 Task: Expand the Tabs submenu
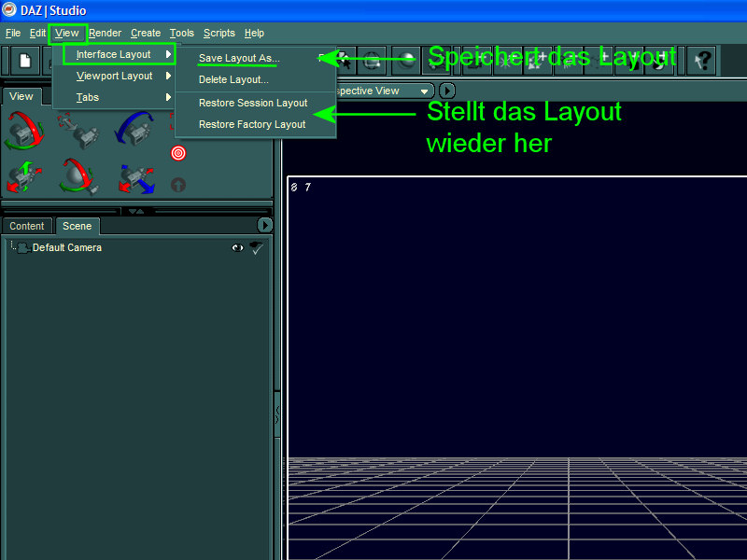115,97
